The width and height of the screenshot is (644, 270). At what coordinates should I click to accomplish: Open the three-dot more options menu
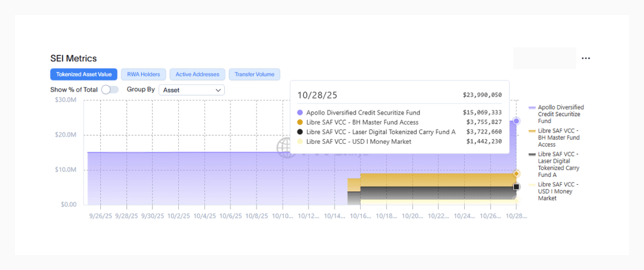coord(586,59)
